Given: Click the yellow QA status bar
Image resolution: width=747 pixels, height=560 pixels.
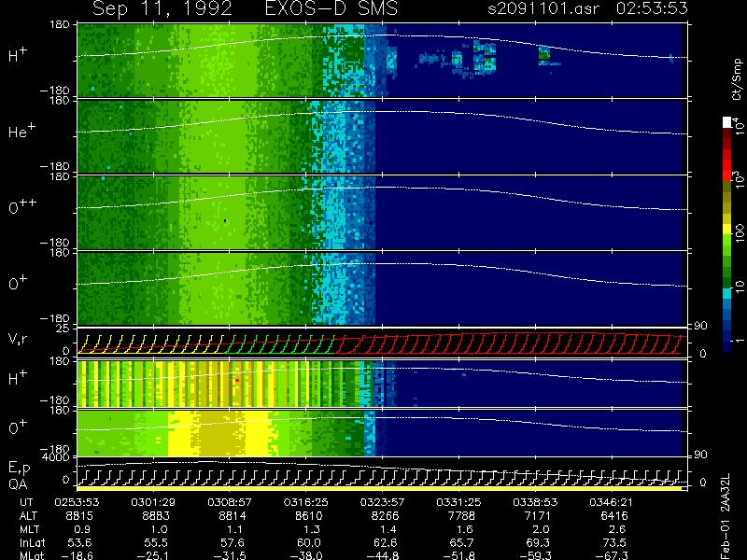Looking at the screenshot, I should [379, 488].
